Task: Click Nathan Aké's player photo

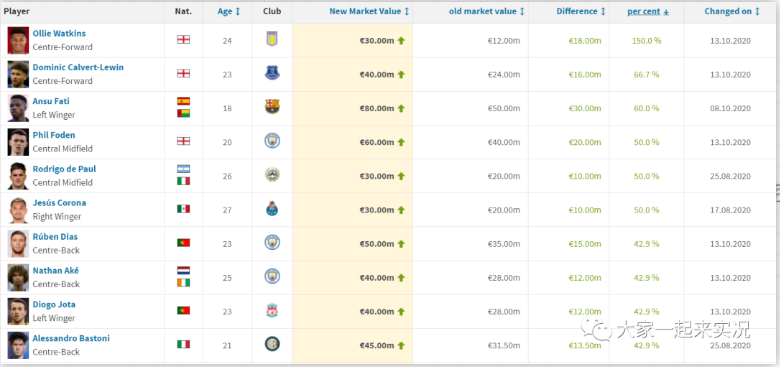Action: 18,277
